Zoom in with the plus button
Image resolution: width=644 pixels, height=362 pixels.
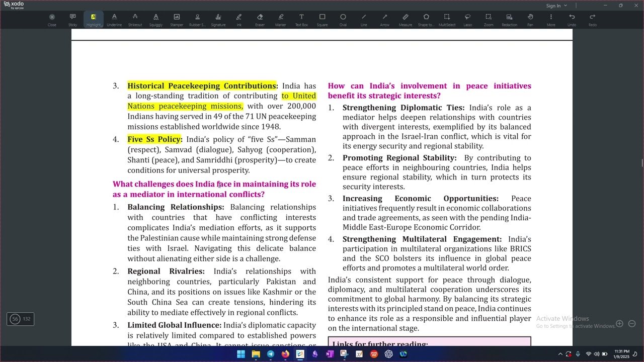pos(620,324)
